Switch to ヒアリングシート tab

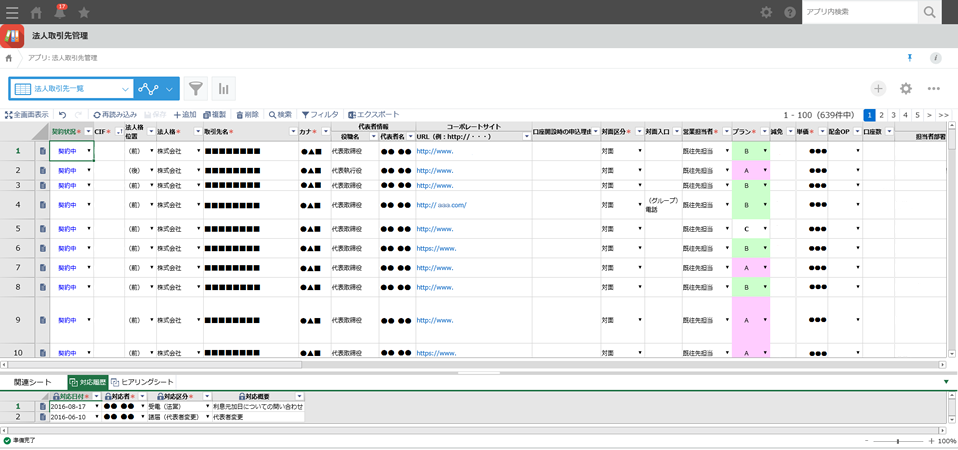141,382
